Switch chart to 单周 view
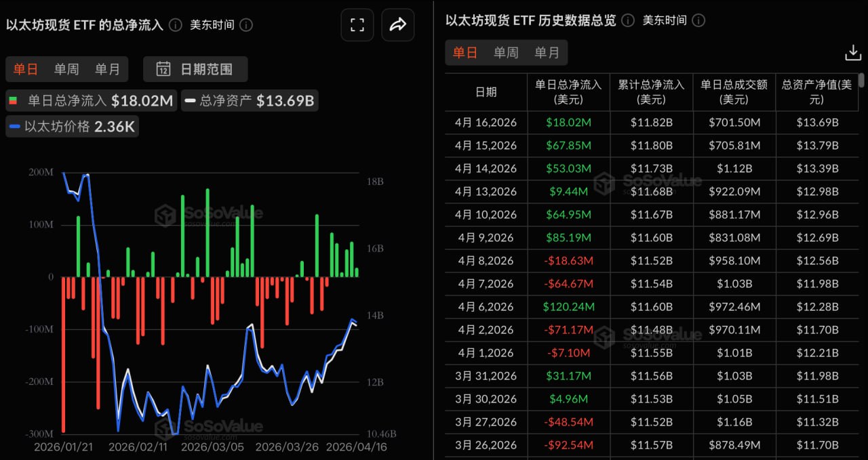This screenshot has height=460, width=868. pyautogui.click(x=66, y=69)
